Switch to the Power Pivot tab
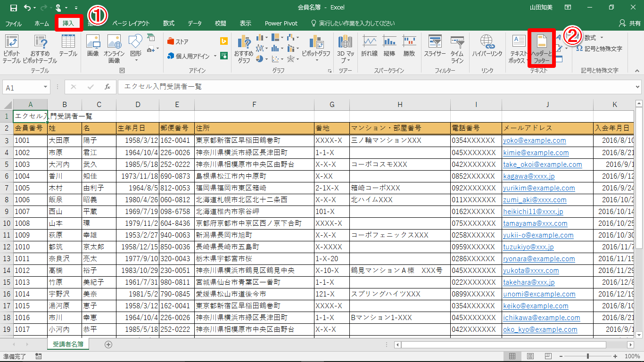This screenshot has height=362, width=644. pyautogui.click(x=281, y=23)
